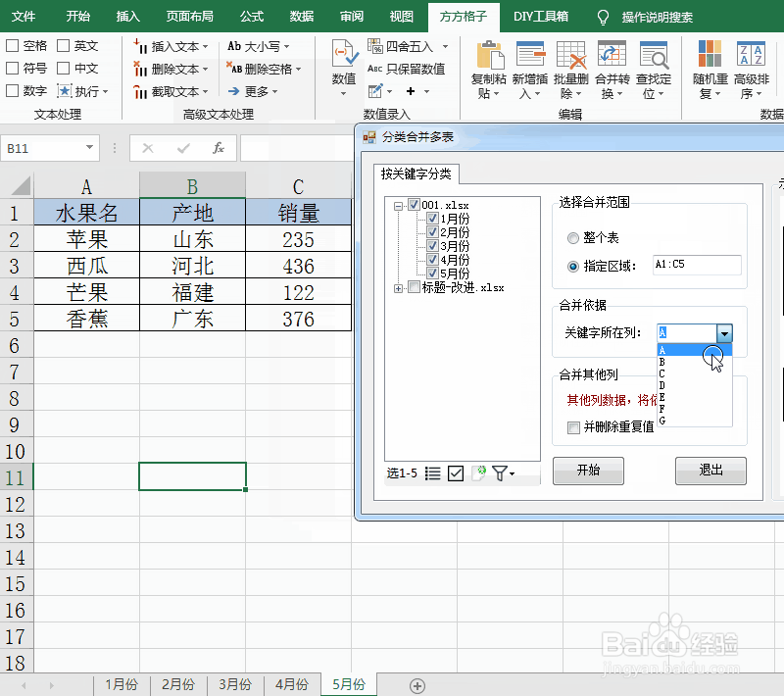Screen dimensions: 784x696
Task: Click the column C header
Action: pyautogui.click(x=299, y=186)
